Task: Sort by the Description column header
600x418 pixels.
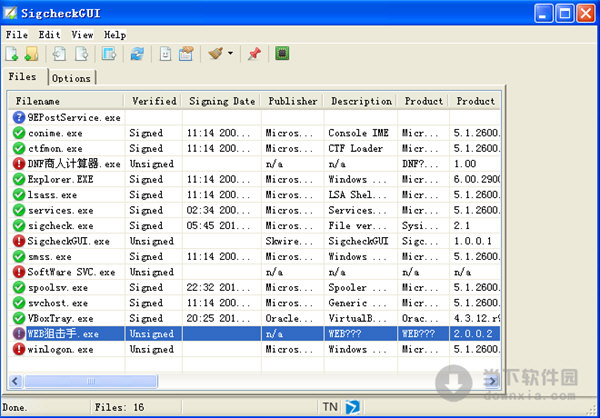Action: click(361, 101)
